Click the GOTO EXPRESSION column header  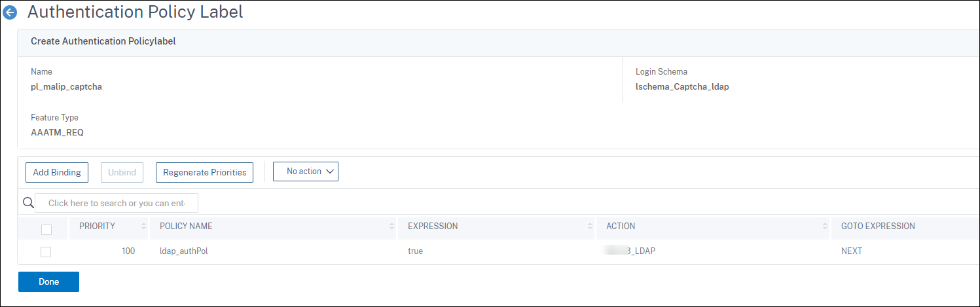click(x=878, y=226)
